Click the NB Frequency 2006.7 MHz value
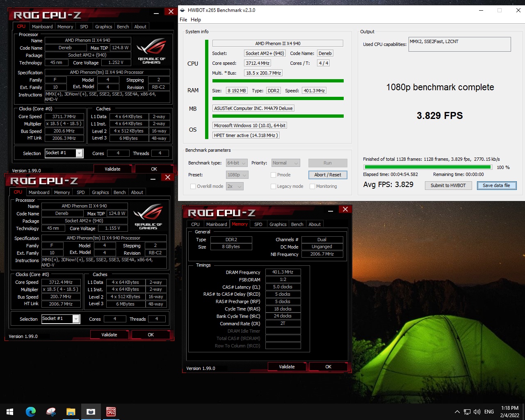The image size is (525, 420). click(322, 254)
